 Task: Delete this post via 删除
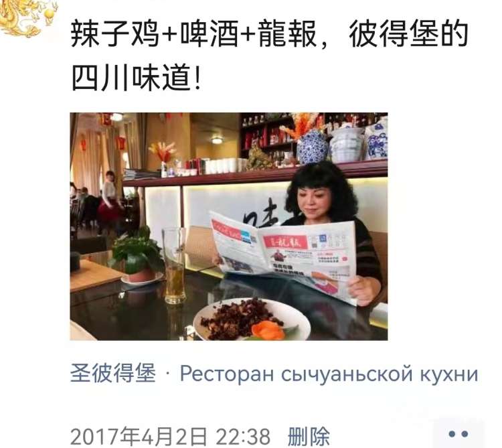tap(309, 436)
